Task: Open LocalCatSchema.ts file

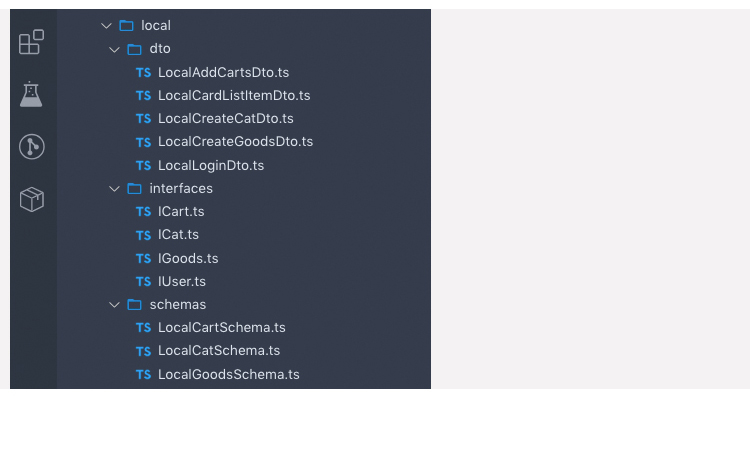Action: pyautogui.click(x=219, y=350)
